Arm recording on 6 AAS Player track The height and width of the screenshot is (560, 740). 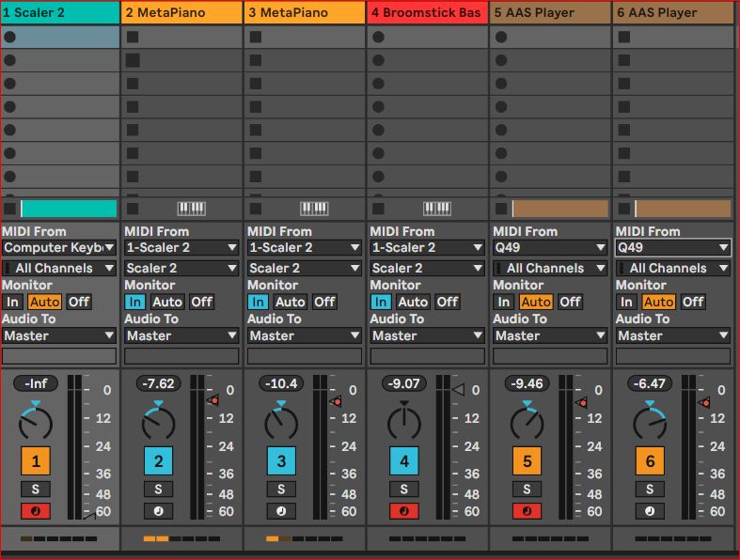click(650, 511)
